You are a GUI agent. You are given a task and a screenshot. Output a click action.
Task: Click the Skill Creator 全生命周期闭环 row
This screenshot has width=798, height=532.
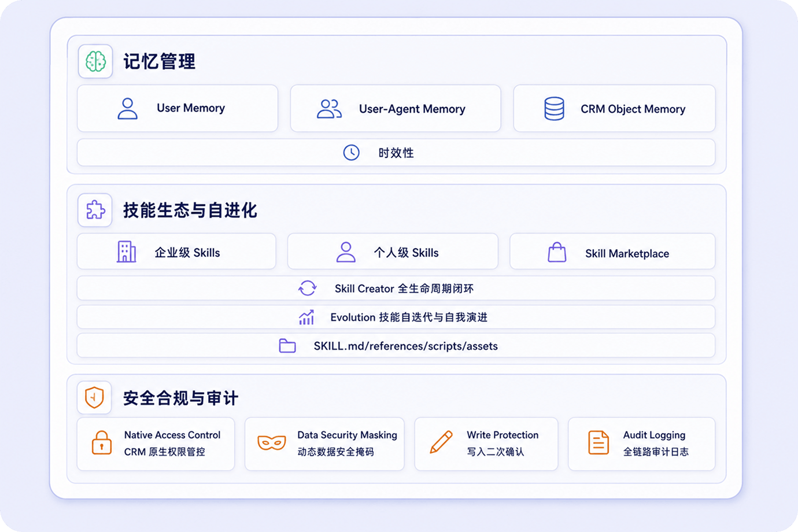point(396,288)
